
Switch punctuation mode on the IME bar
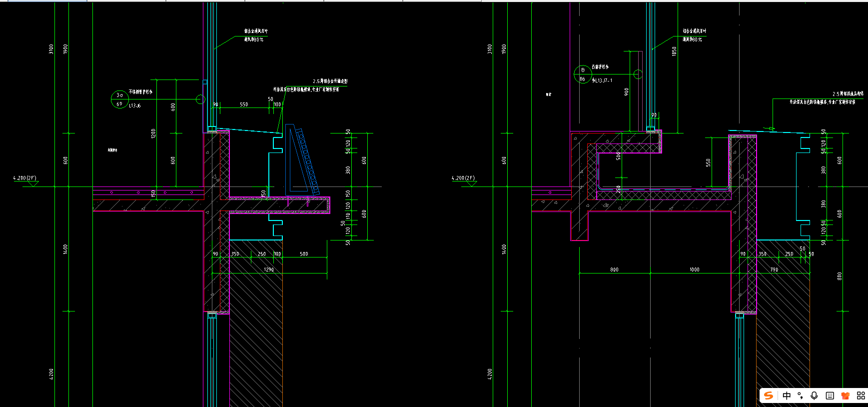click(801, 395)
